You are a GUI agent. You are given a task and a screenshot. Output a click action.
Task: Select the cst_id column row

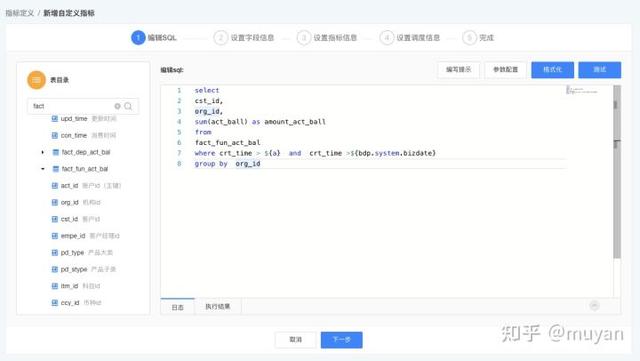tap(76, 219)
